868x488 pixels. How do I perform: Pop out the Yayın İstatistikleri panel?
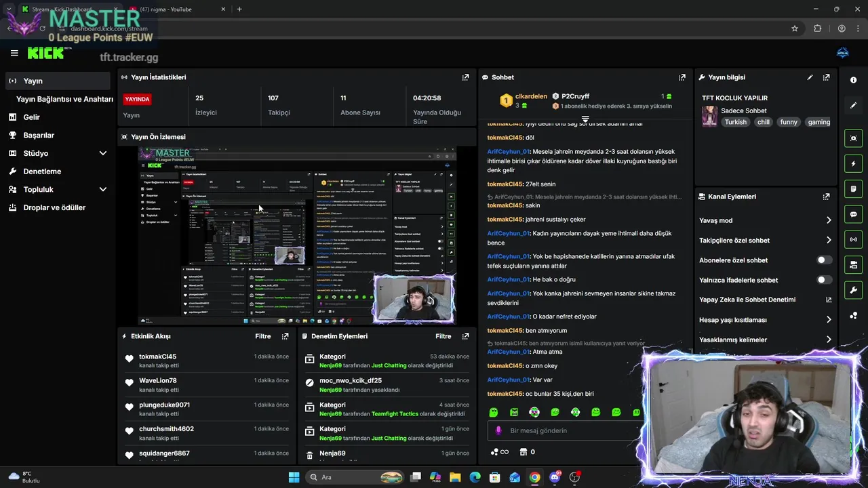pyautogui.click(x=465, y=77)
